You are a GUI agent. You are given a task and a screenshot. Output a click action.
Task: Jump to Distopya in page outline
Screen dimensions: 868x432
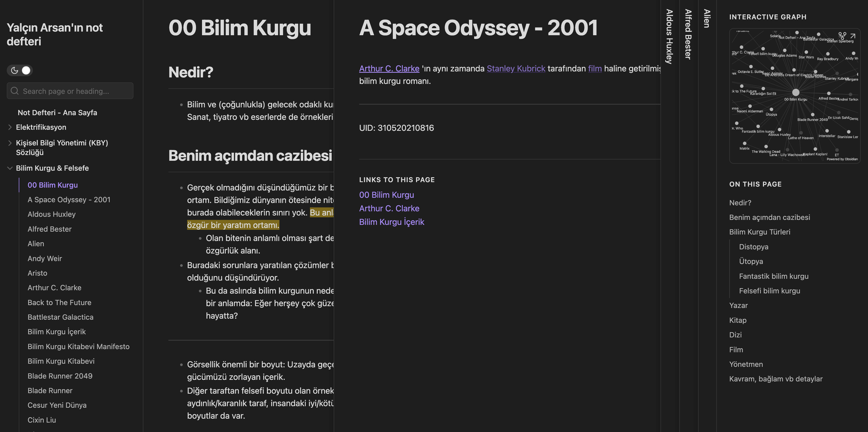click(x=753, y=247)
